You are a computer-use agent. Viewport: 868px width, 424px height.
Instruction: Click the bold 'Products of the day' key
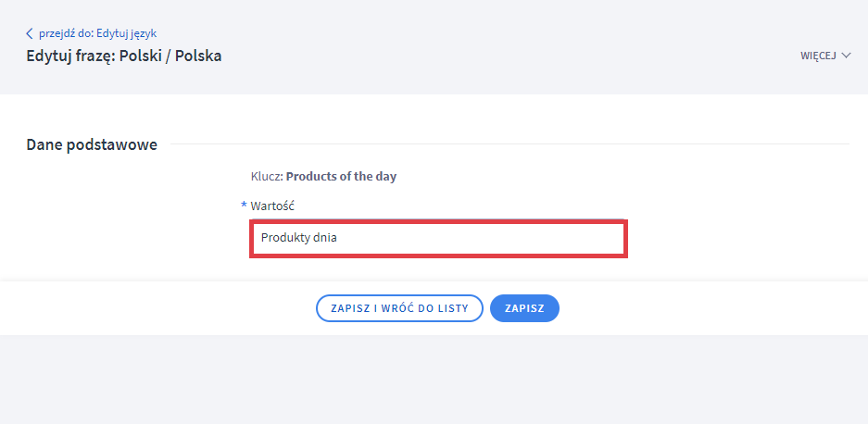(341, 176)
